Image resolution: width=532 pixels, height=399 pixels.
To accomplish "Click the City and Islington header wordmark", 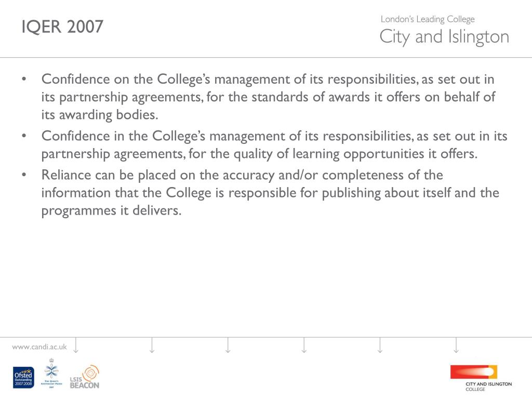I will click(444, 37).
